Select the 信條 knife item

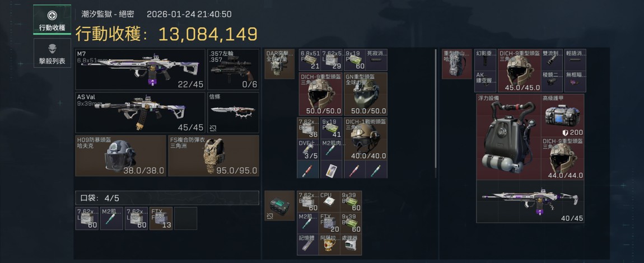click(234, 112)
